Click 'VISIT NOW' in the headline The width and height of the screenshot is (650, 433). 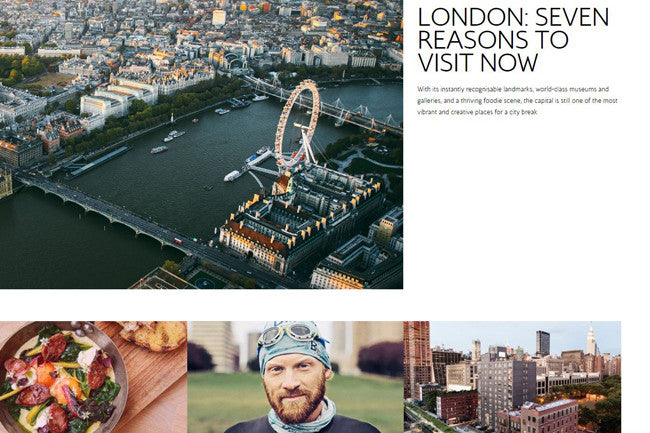[x=478, y=63]
